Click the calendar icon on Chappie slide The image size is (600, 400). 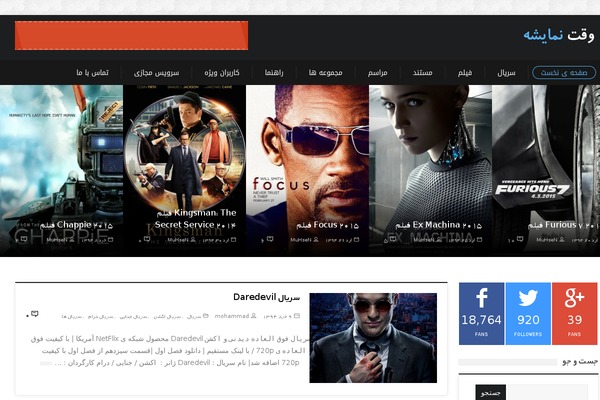(111, 240)
